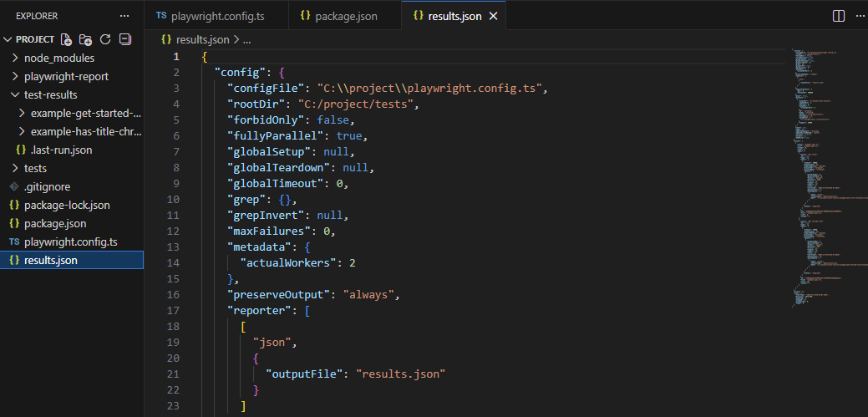Refresh the Explorer file tree
Viewport: 868px width, 417px height.
[x=105, y=39]
